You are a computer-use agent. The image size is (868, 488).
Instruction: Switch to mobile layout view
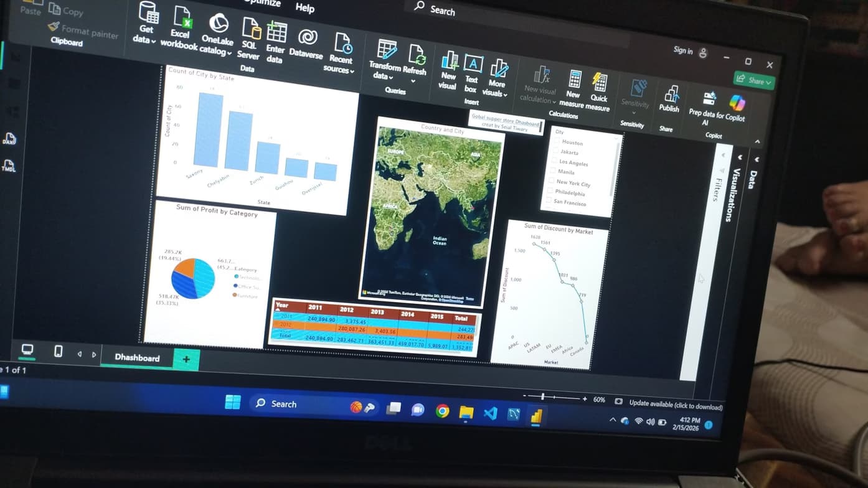(59, 349)
